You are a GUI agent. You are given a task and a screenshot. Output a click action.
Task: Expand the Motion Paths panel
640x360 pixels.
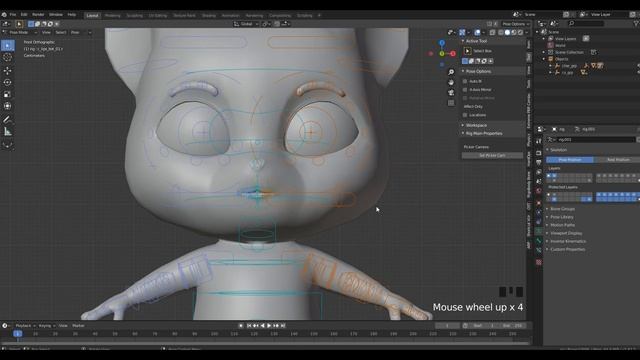click(562, 225)
